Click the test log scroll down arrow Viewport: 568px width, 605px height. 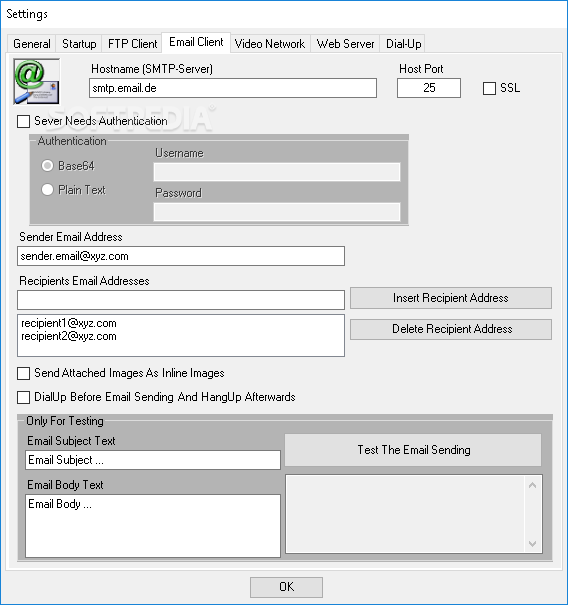tap(532, 544)
